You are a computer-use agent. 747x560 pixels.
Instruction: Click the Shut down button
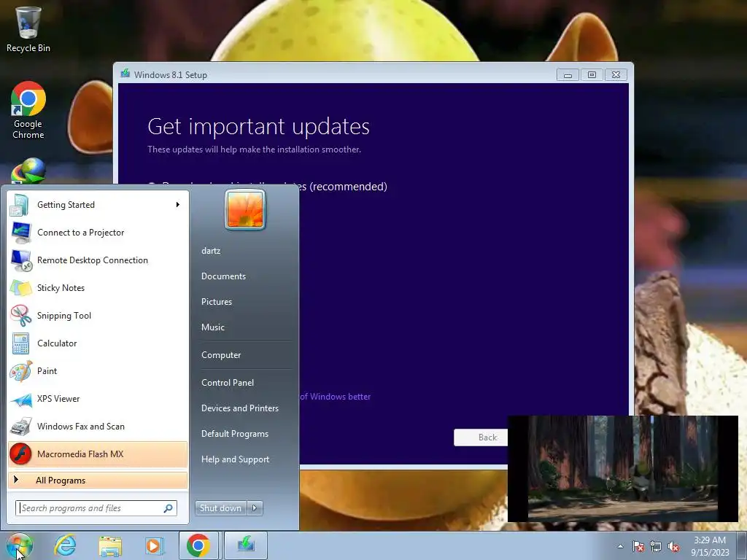point(220,508)
